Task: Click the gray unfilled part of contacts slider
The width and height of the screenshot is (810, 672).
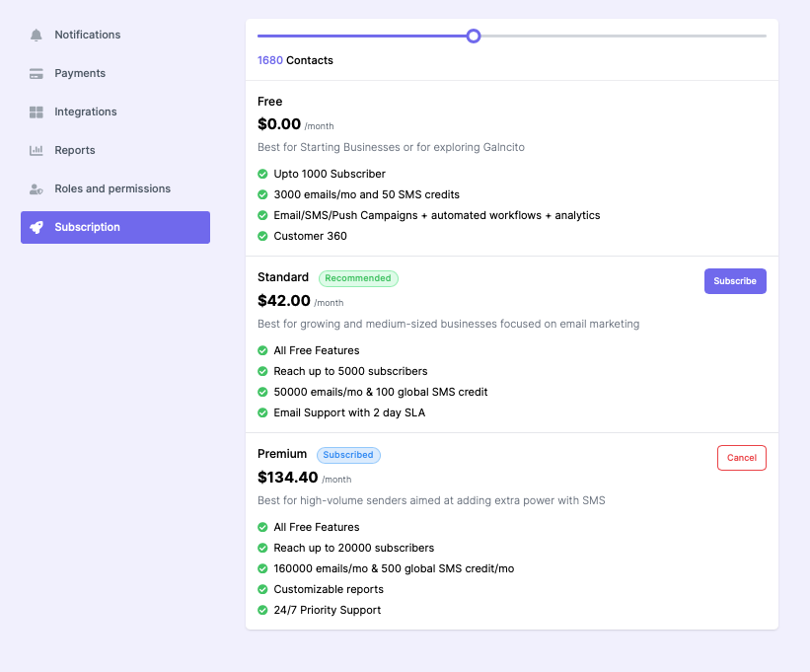Action: (x=624, y=37)
